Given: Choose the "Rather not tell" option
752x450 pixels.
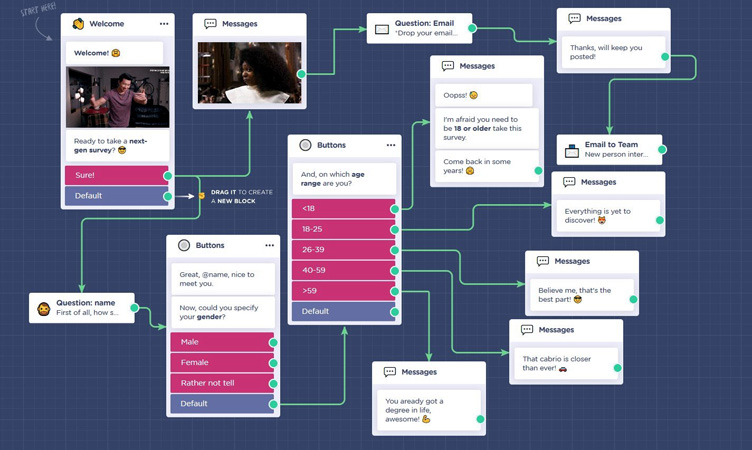Looking at the screenshot, I should [221, 383].
